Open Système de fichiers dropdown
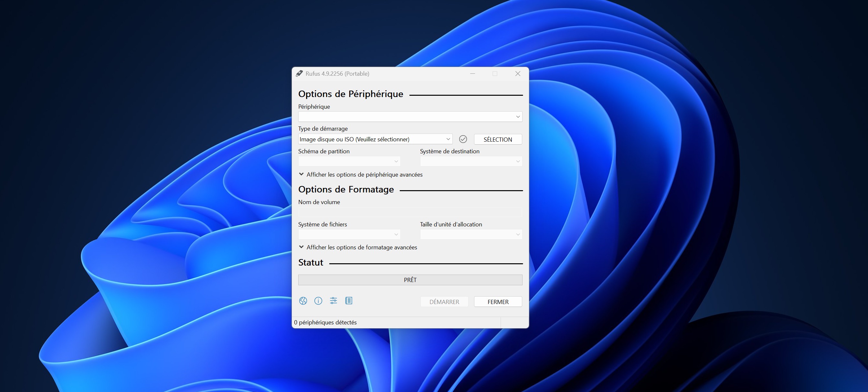 click(349, 234)
